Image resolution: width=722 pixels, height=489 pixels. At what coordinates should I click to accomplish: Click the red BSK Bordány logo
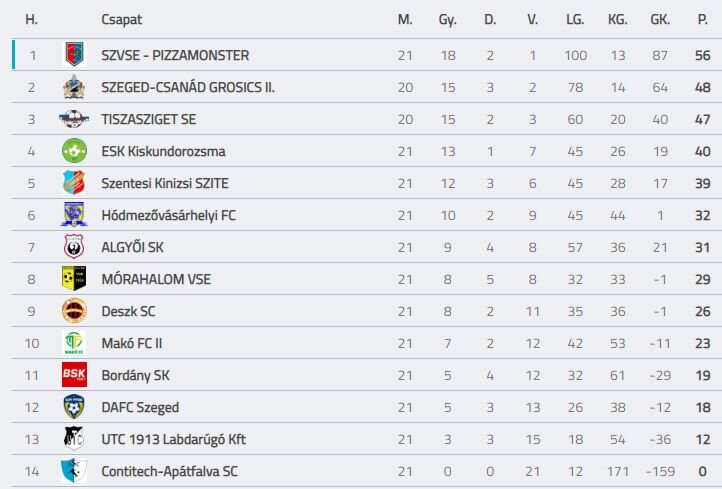pyautogui.click(x=74, y=375)
